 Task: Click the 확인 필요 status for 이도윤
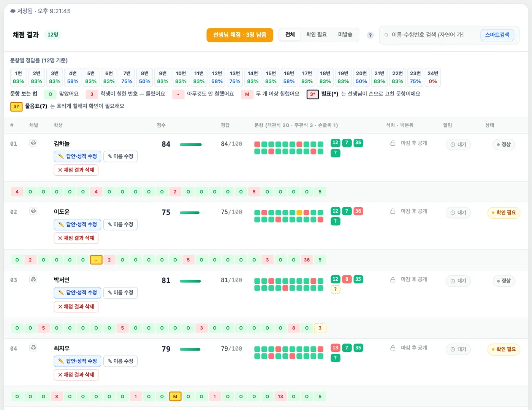503,213
